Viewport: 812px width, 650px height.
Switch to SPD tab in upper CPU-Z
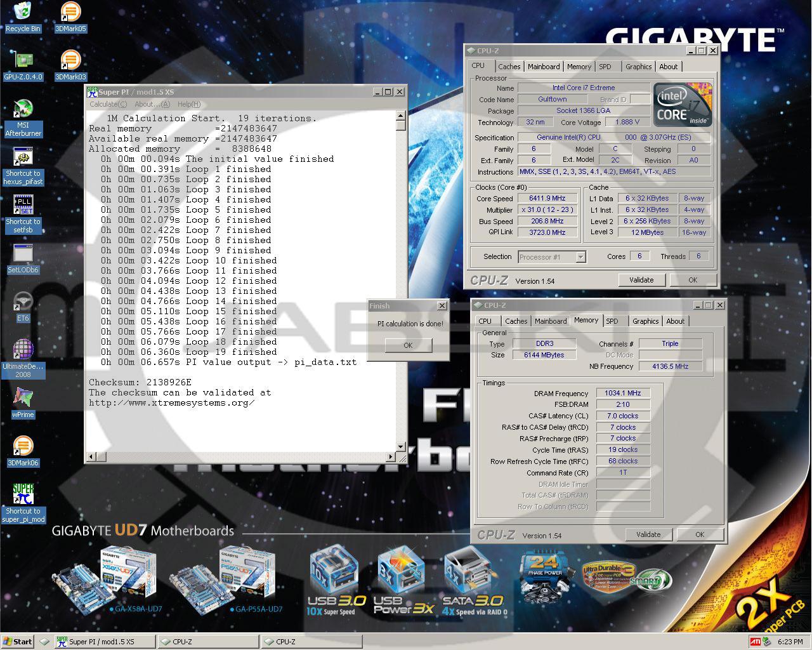tap(605, 67)
